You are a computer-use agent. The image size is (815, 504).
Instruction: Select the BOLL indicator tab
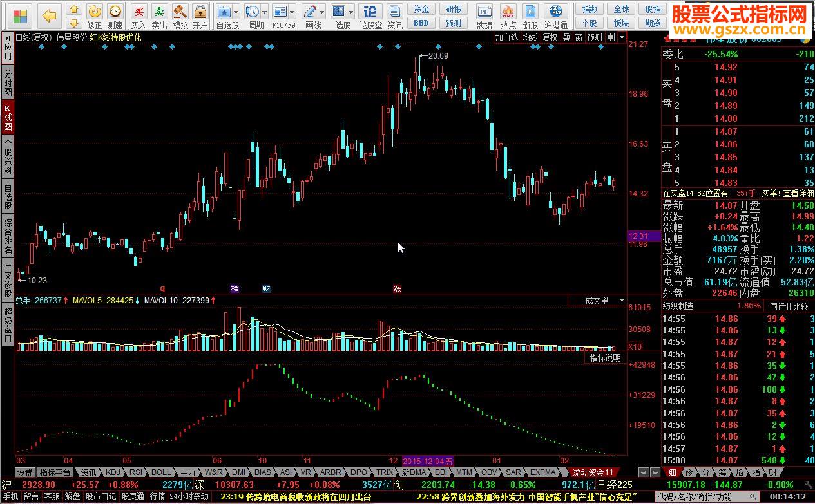point(162,472)
